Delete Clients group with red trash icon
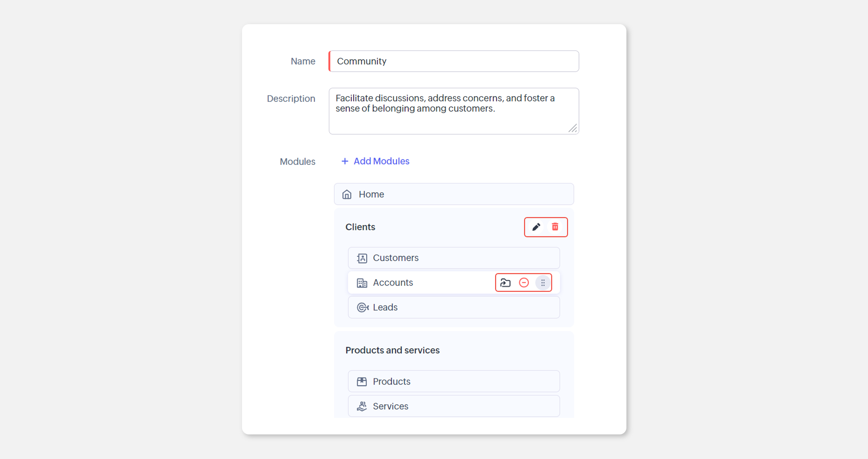 (555, 227)
